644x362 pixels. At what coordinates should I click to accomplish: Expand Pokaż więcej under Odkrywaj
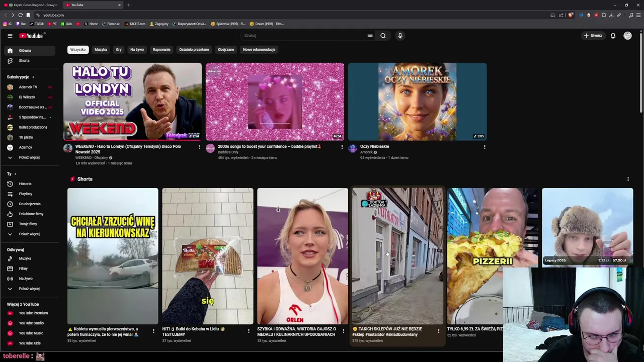(30, 289)
